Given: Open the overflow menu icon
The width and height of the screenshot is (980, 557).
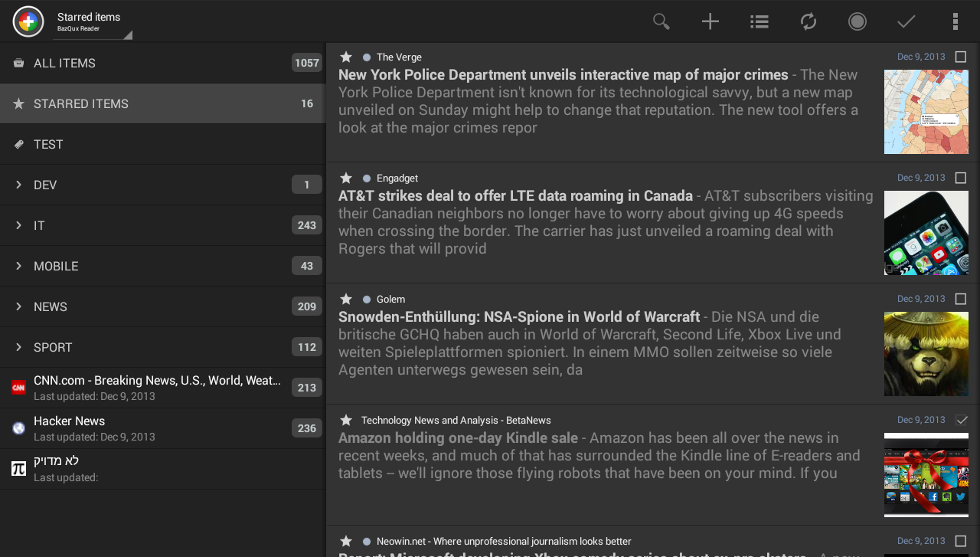Looking at the screenshot, I should tap(955, 21).
